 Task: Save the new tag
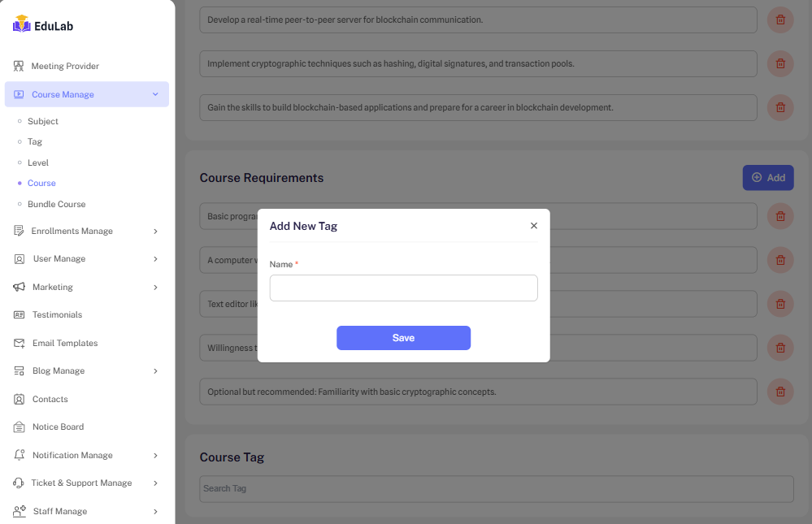[403, 338]
